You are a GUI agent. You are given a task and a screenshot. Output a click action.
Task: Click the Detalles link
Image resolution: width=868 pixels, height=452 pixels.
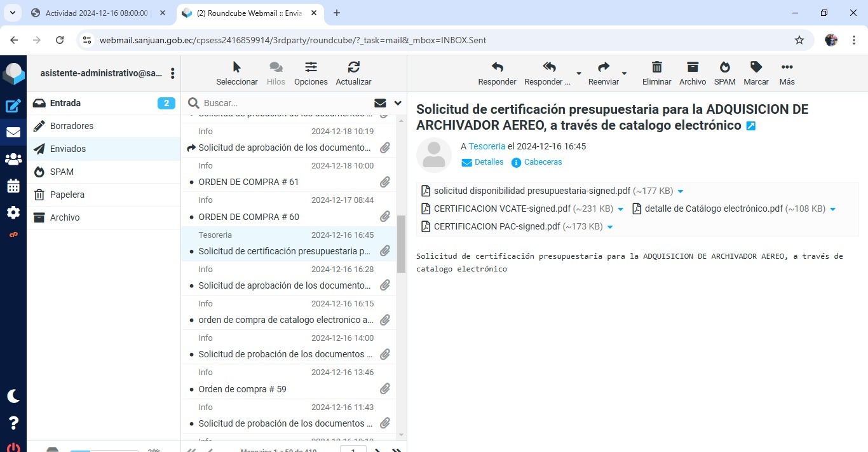click(489, 162)
